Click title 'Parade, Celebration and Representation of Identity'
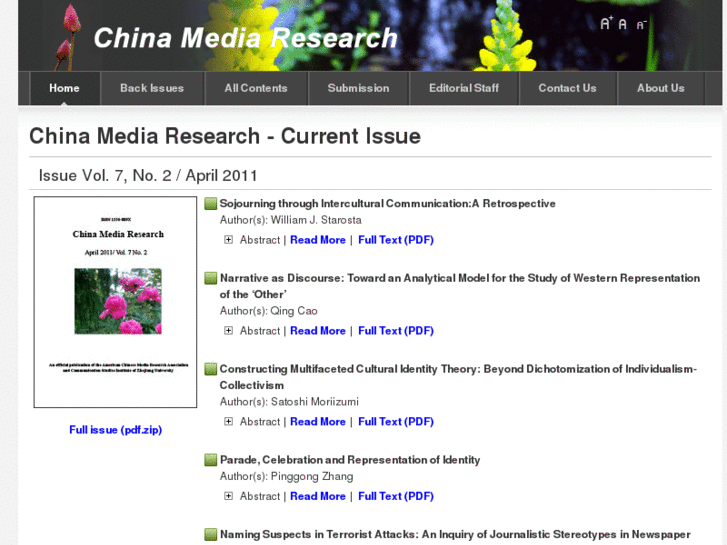The width and height of the screenshot is (727, 545). tap(350, 460)
